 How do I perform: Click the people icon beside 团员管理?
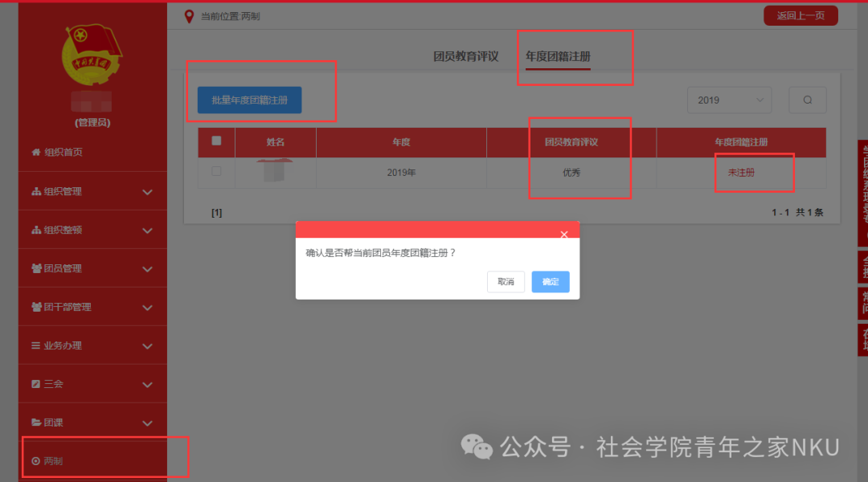click(36, 268)
